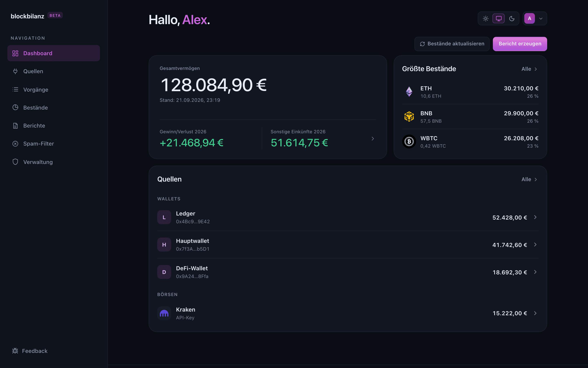Screen dimensions: 588x368
Task: Open the DeFi-Wallet row chevron
Action: [535, 272]
